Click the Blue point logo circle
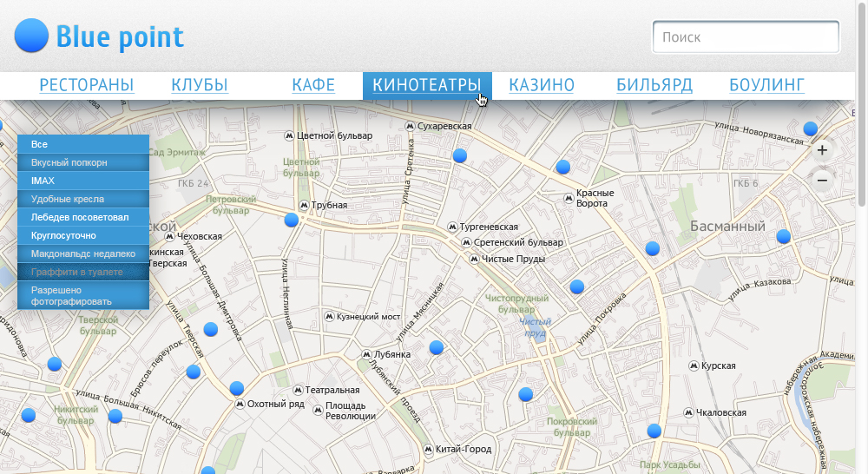Image resolution: width=868 pixels, height=474 pixels. [x=32, y=36]
